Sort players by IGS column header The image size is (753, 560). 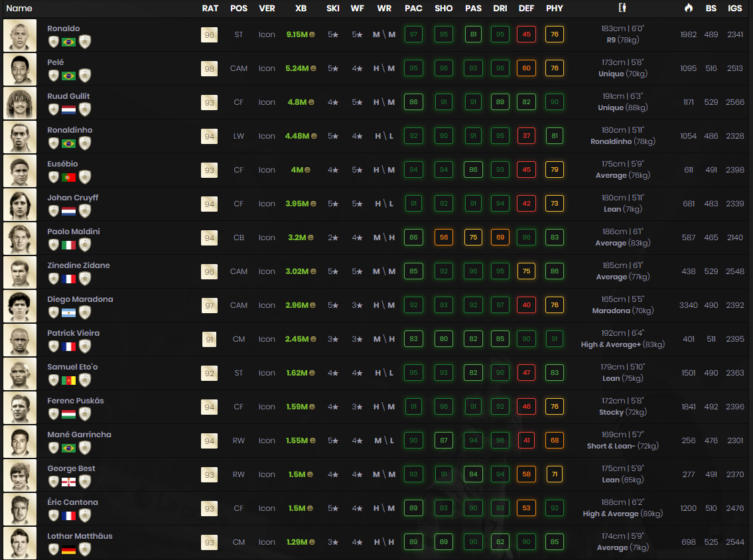tap(734, 8)
